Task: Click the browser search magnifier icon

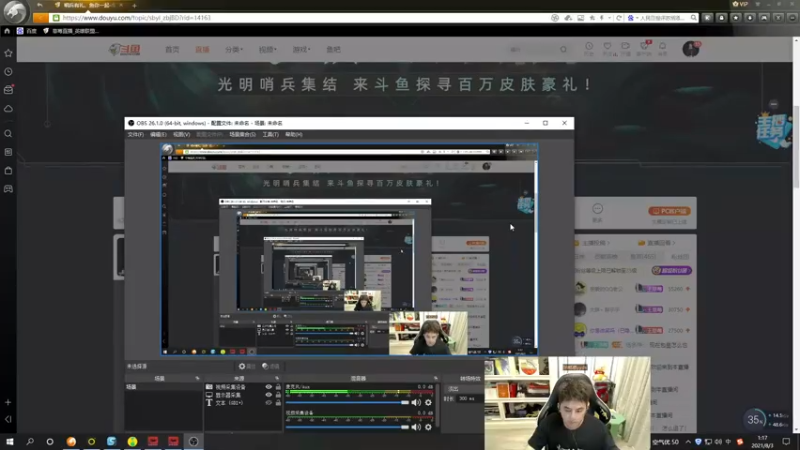Action: click(x=693, y=18)
